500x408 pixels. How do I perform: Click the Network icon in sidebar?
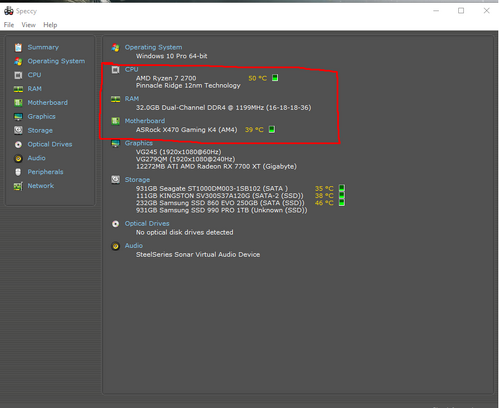click(18, 186)
